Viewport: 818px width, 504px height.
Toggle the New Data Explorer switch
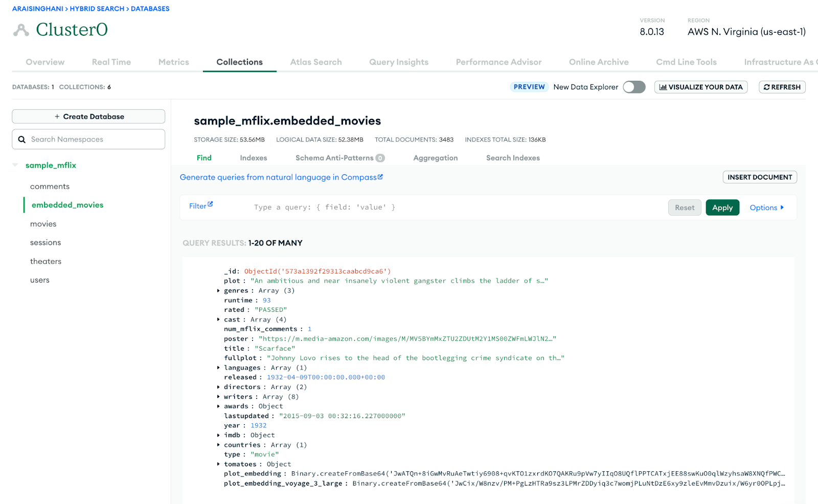pyautogui.click(x=634, y=87)
